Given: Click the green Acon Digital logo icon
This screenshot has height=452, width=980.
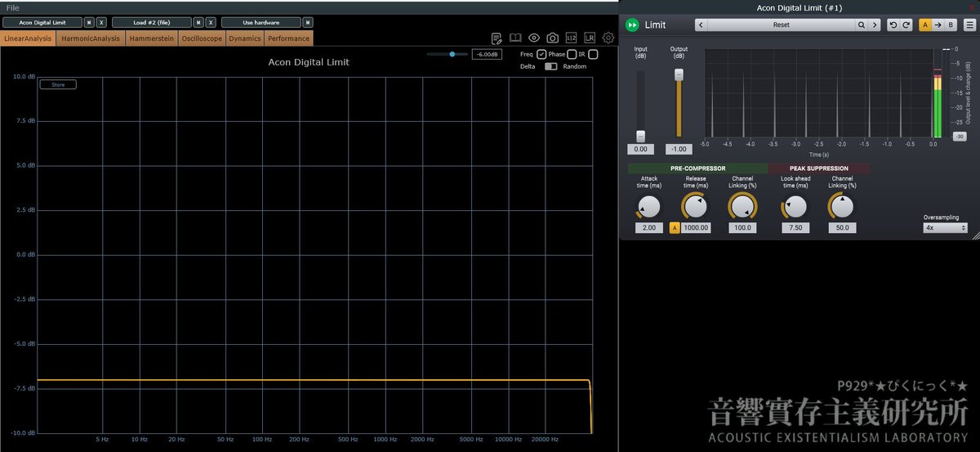Looking at the screenshot, I should [633, 25].
